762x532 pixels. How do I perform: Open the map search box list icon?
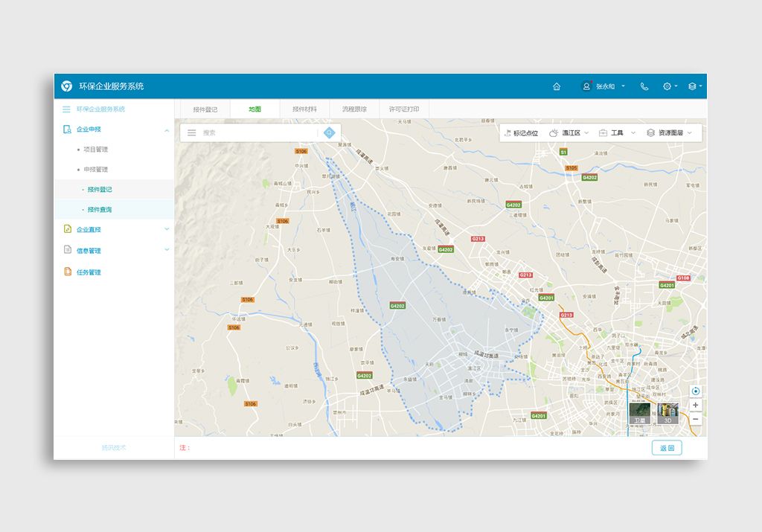tap(192, 132)
